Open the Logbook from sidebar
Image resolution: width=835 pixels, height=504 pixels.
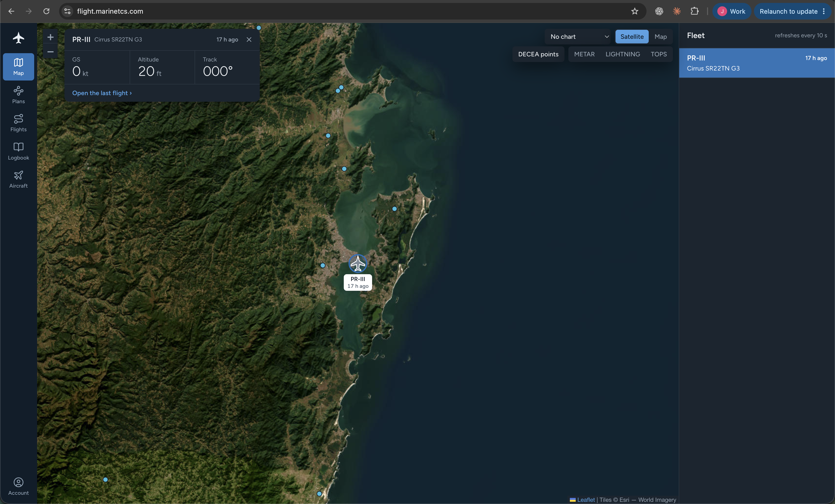pos(18,151)
